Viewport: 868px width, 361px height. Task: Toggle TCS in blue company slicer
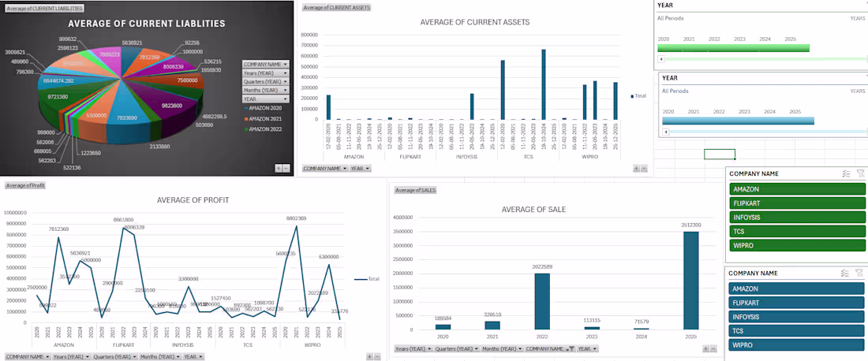coord(797,331)
